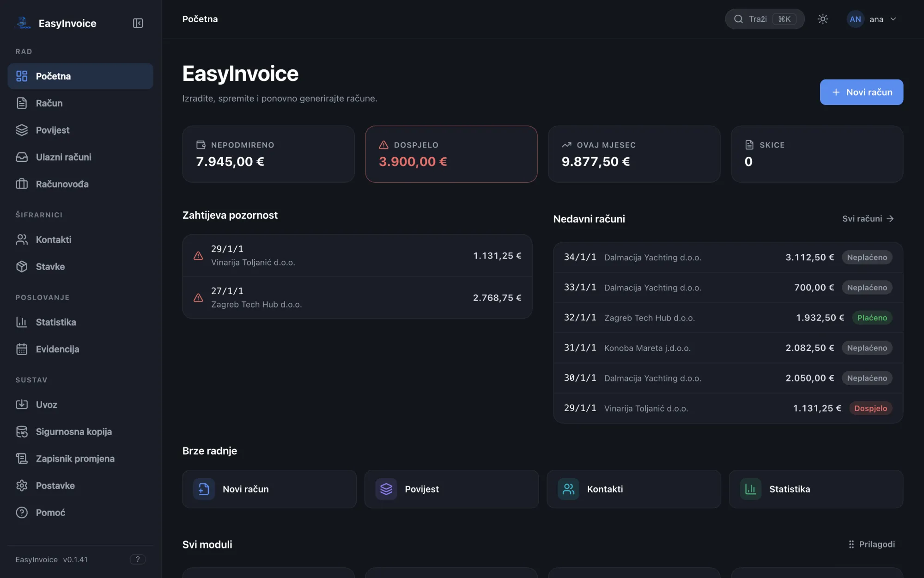This screenshot has height=578, width=924.
Task: Click the Uvoz import icon in sidebar
Action: [22, 405]
